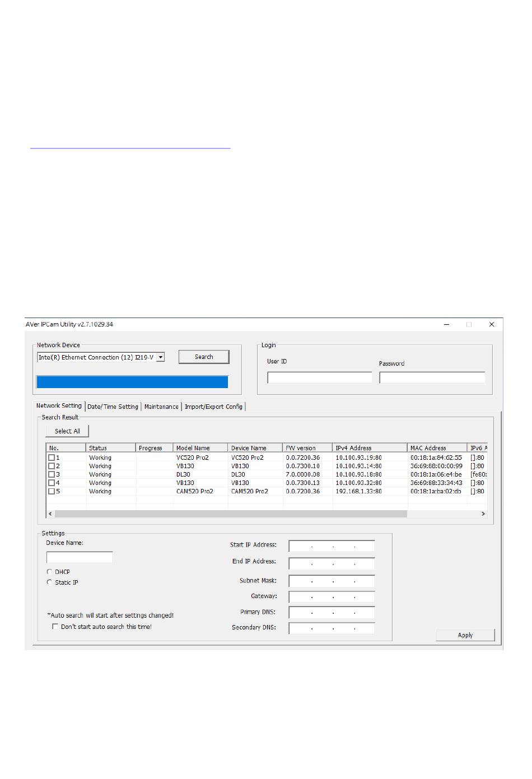Minimize the AVer IPCam Utility window
The height and width of the screenshot is (779, 532).
tap(447, 324)
